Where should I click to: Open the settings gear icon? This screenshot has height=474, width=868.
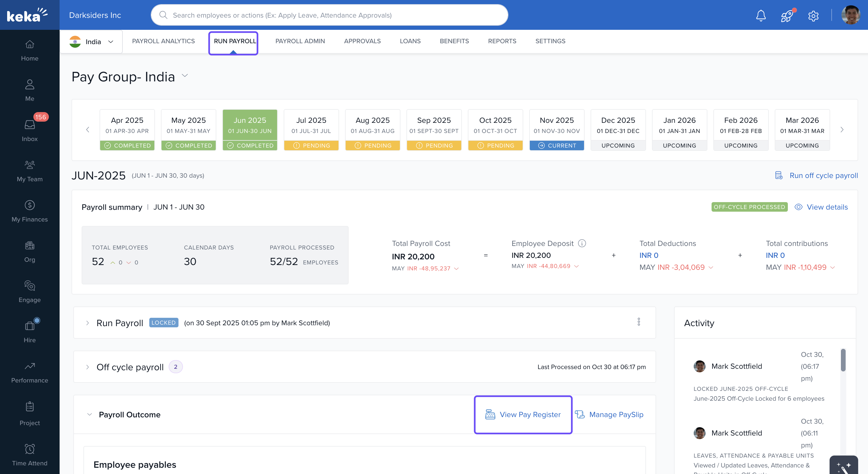point(813,16)
